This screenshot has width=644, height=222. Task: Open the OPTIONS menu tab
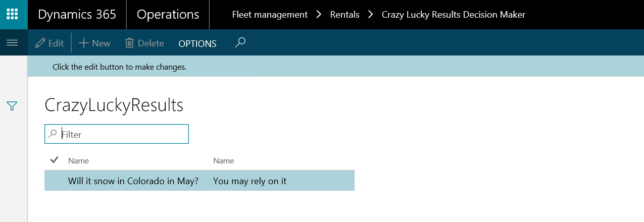pyautogui.click(x=197, y=44)
